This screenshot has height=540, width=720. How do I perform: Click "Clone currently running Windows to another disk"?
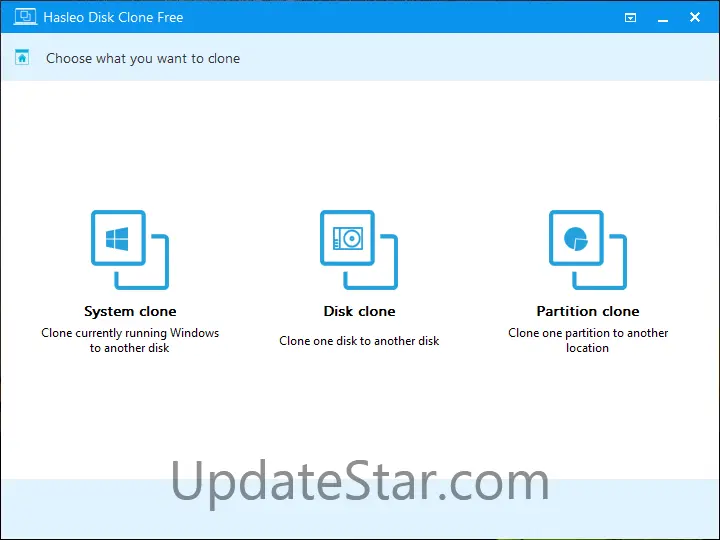click(x=130, y=340)
